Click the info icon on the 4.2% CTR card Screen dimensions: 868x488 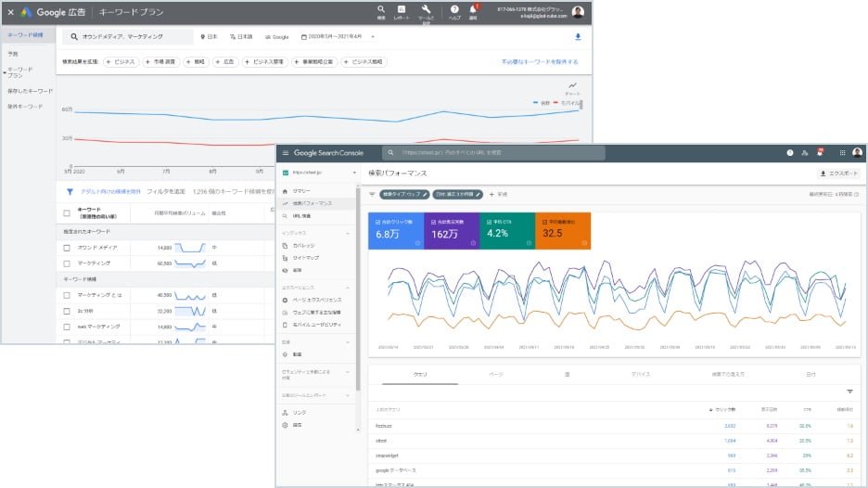tap(529, 243)
